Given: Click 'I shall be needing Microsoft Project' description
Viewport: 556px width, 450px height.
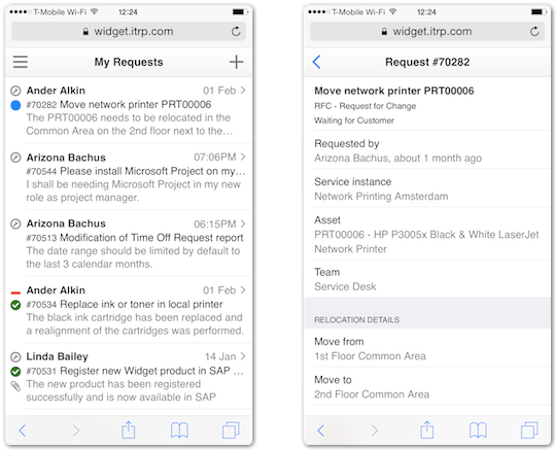Looking at the screenshot, I should pos(133,191).
